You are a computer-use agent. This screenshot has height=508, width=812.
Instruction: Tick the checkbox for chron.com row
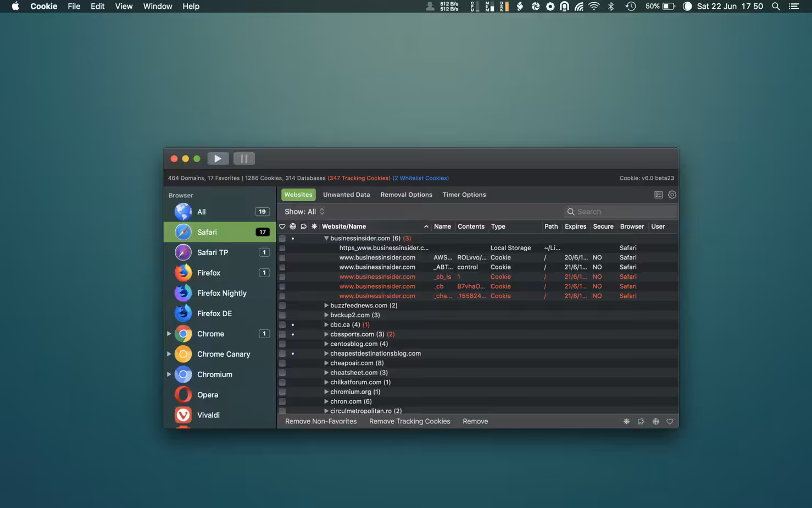(282, 401)
